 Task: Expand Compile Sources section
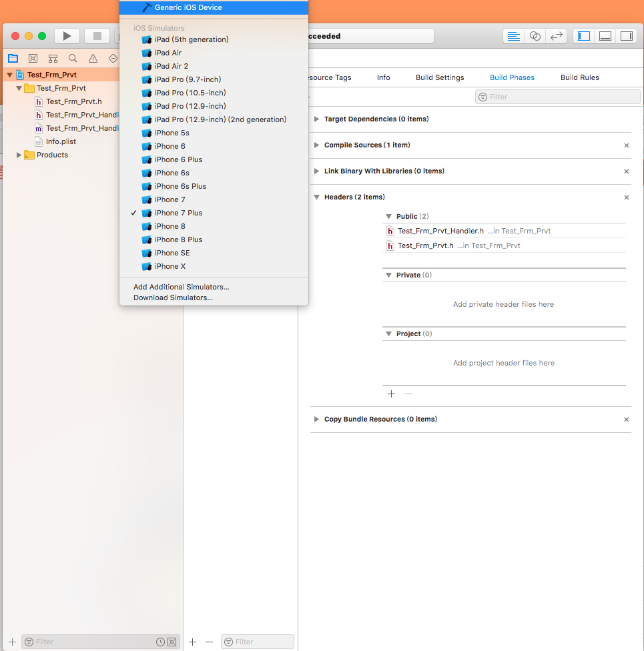(x=316, y=145)
